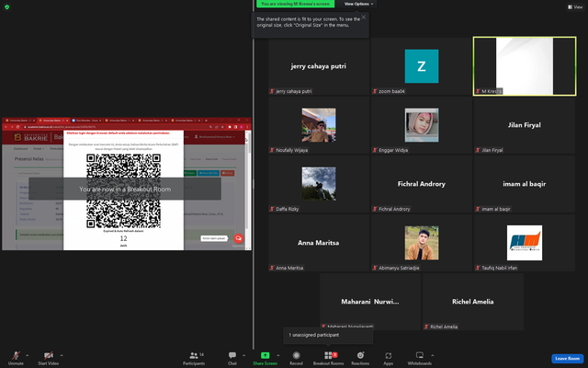The height and width of the screenshot is (368, 588).
Task: Select Noufally Wijaya profile picture
Action: pos(319,125)
